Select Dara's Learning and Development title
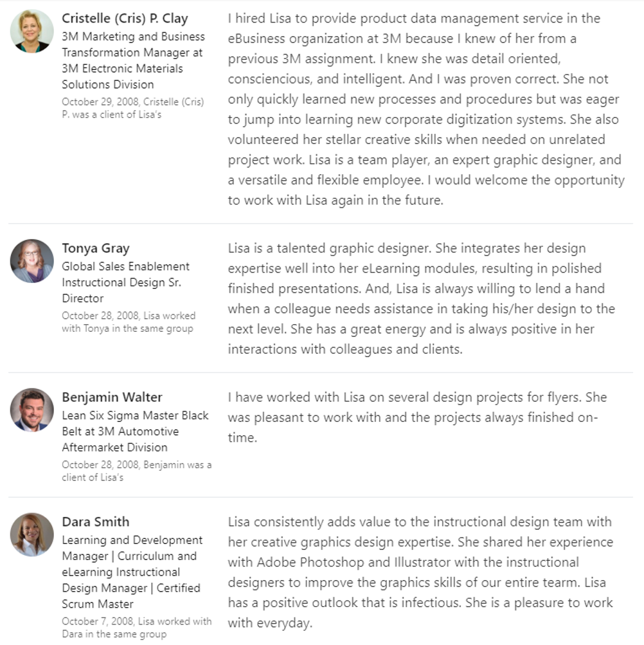Image resolution: width=644 pixels, height=645 pixels. pyautogui.click(x=132, y=572)
